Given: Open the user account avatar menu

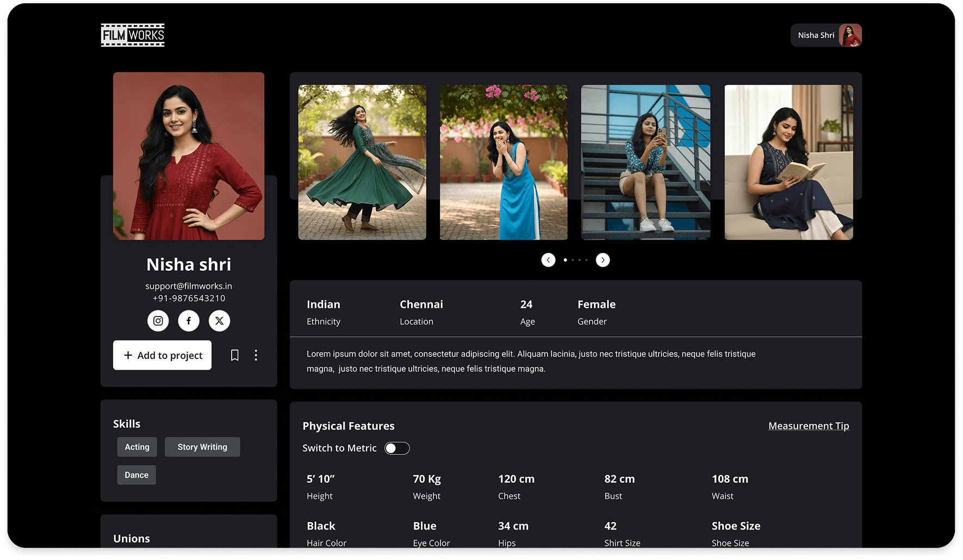Looking at the screenshot, I should click(850, 35).
